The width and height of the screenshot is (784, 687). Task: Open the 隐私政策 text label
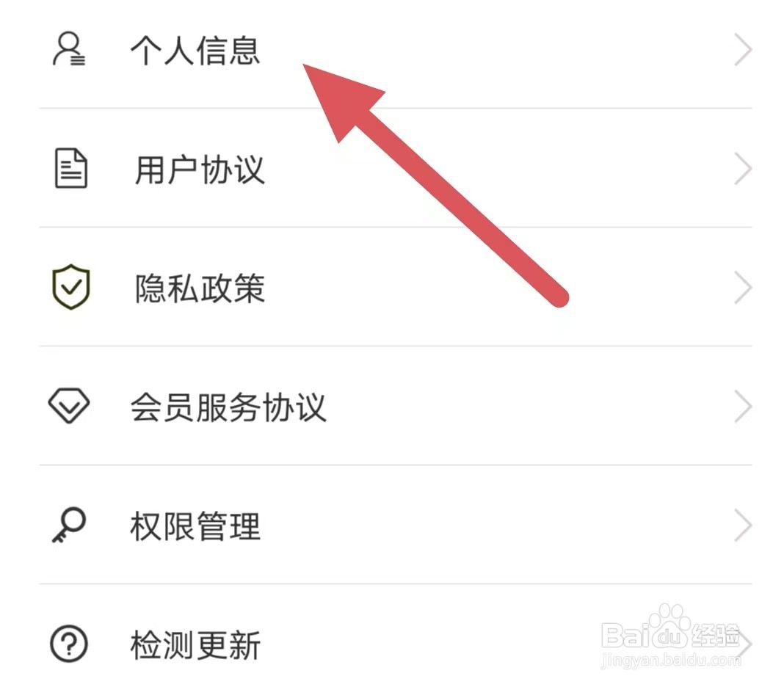click(200, 288)
